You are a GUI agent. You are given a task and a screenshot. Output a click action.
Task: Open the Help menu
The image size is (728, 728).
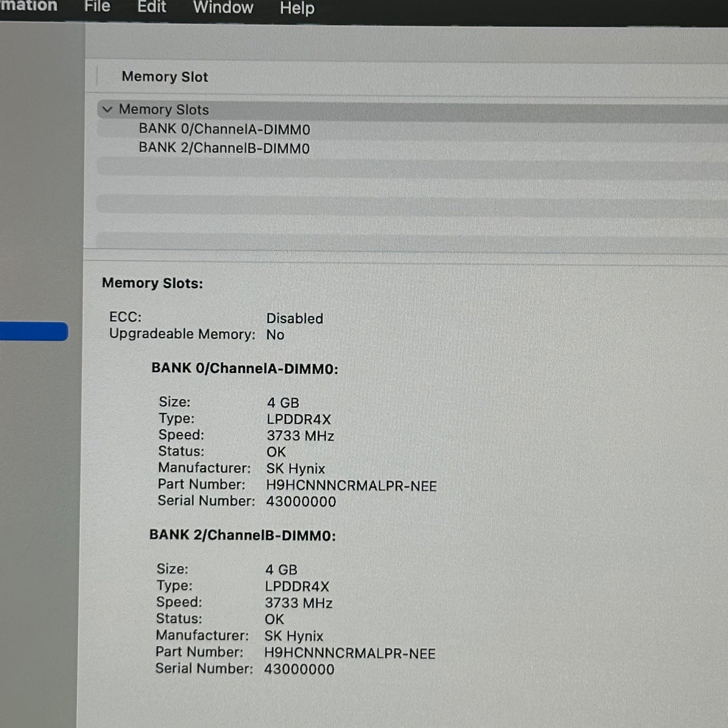297,8
